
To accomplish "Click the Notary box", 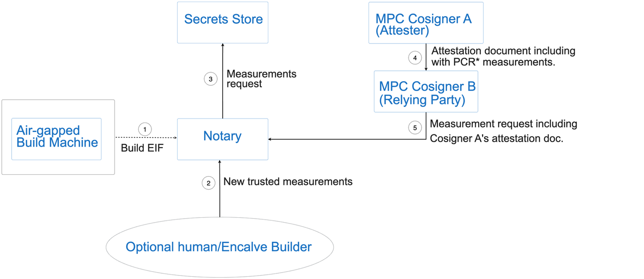I will (223, 139).
